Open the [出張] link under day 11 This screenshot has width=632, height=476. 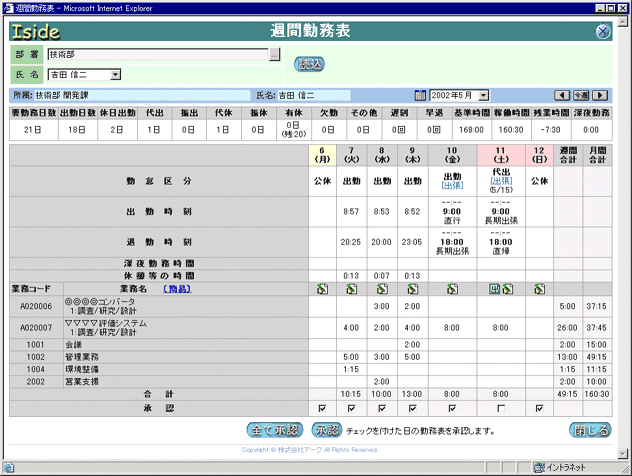[x=501, y=181]
